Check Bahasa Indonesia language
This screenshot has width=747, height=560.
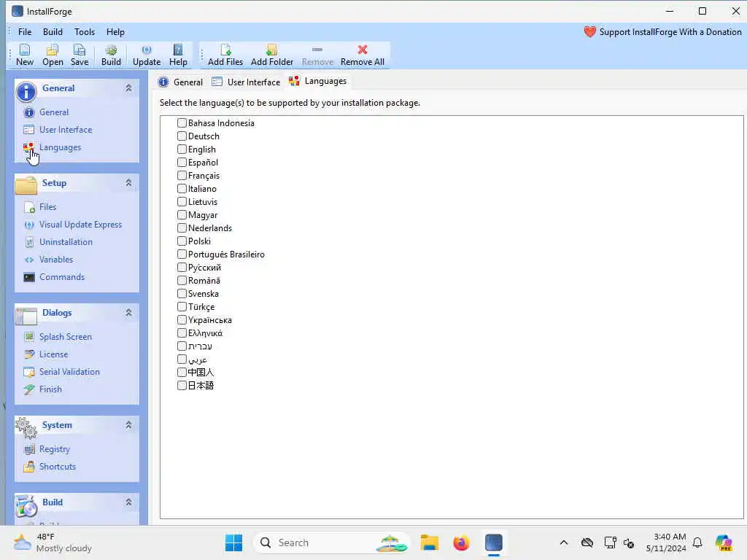[182, 122]
